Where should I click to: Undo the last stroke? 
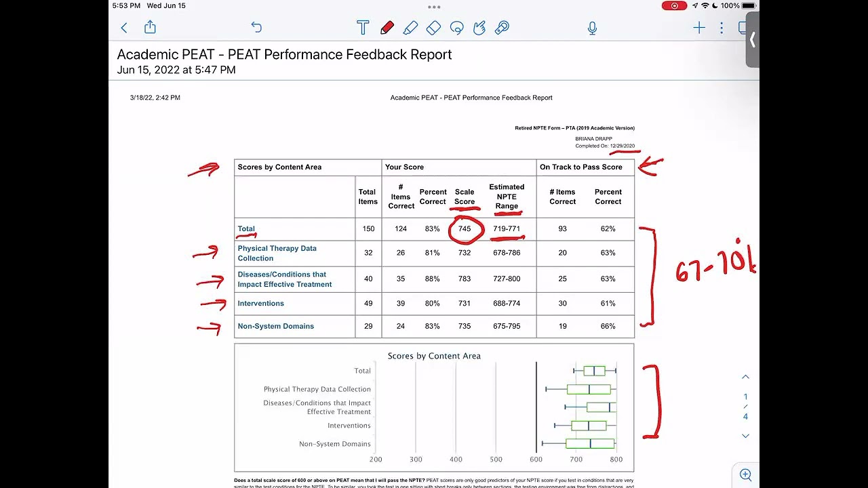click(x=256, y=27)
